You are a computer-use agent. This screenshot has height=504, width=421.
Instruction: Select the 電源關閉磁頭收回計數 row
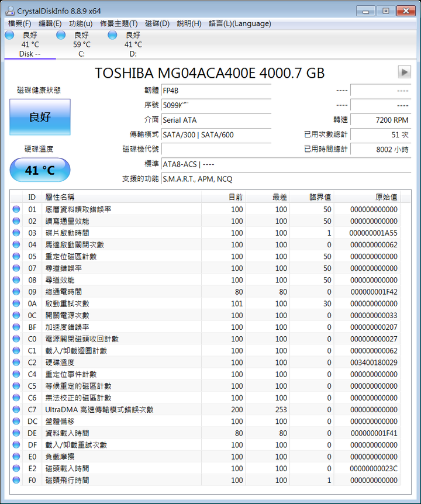[x=205, y=339]
